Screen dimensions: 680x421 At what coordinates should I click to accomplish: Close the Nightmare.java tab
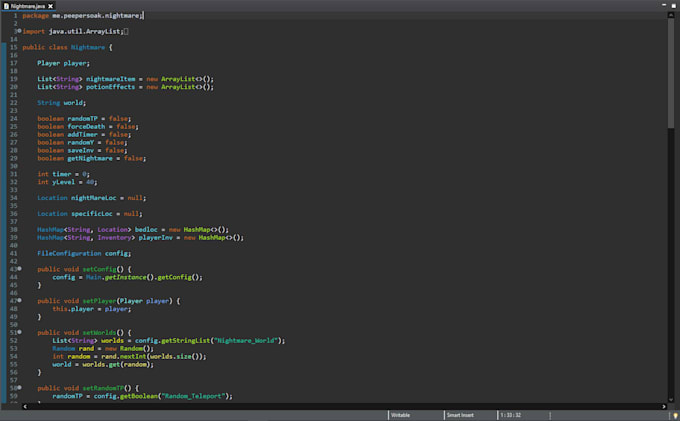pos(50,6)
